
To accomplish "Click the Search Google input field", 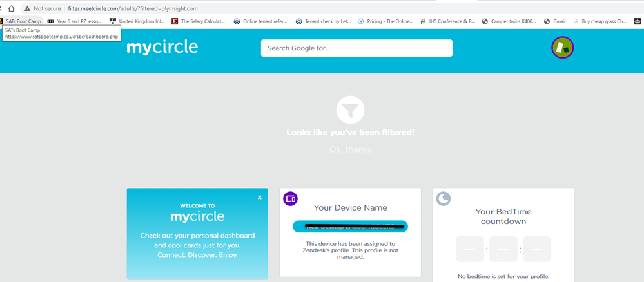I will [356, 48].
